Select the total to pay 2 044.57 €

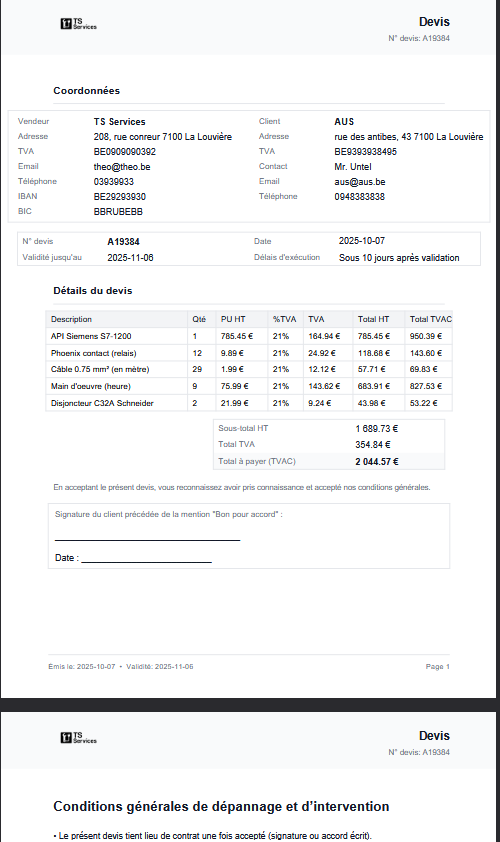376,462
